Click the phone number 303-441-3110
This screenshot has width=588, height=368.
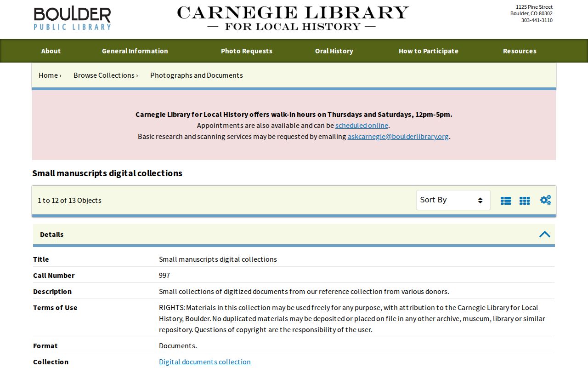537,20
